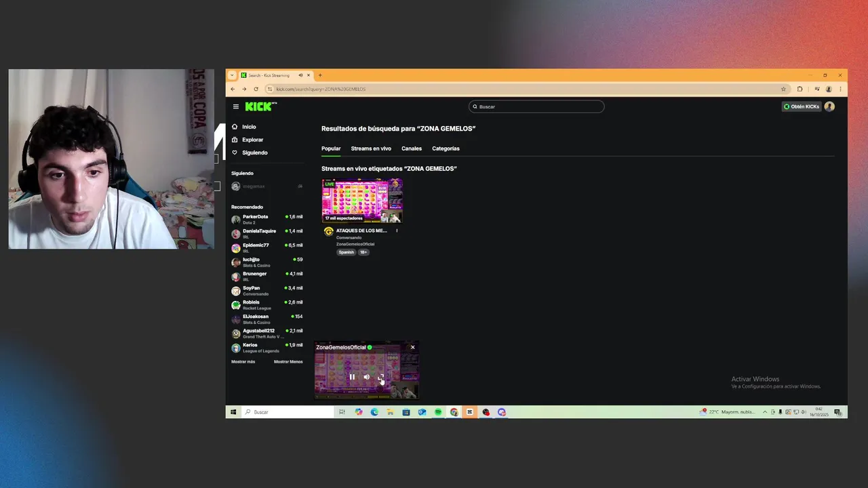Mute tab via speaker icon on tab
Image resolution: width=868 pixels, height=488 pixels.
tap(300, 75)
